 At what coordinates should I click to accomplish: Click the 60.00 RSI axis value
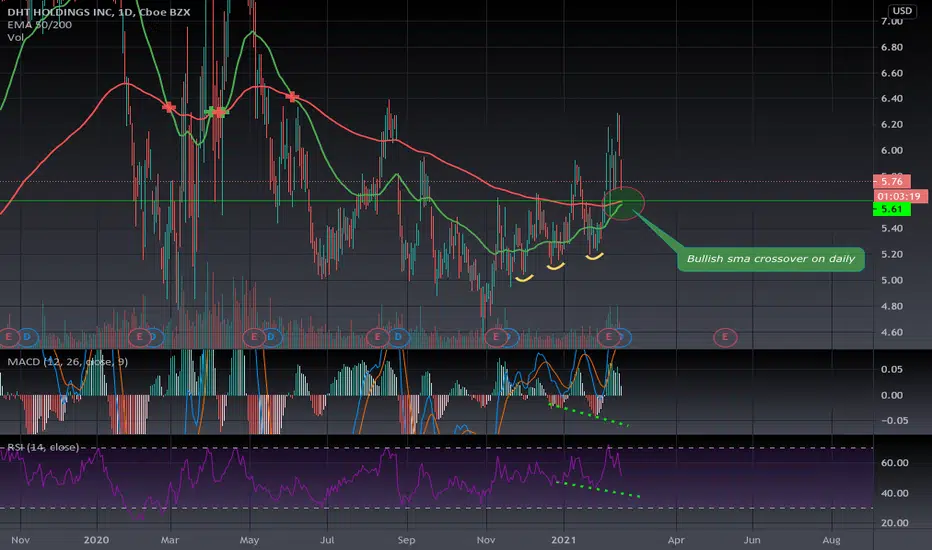tap(894, 463)
